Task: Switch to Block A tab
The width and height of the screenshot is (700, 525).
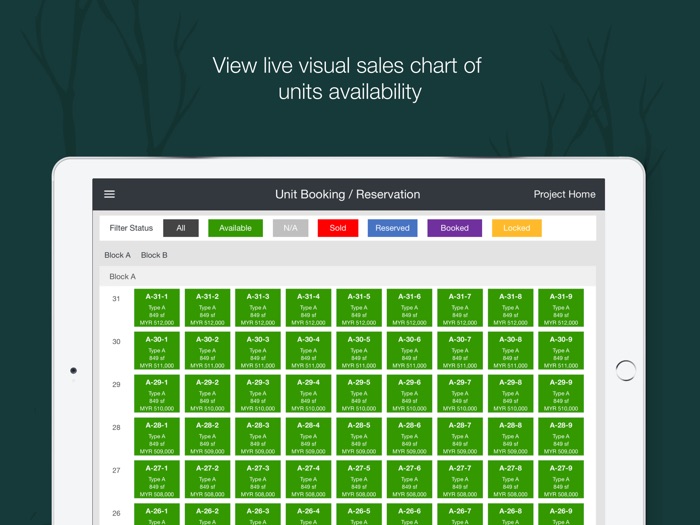Action: pos(117,255)
